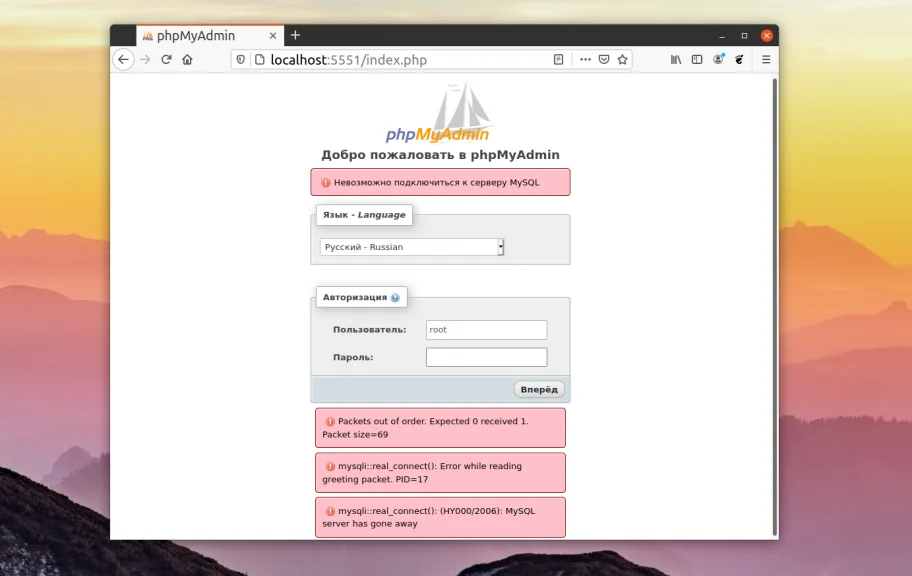
Task: Open a new tab with plus button
Action: click(x=295, y=35)
